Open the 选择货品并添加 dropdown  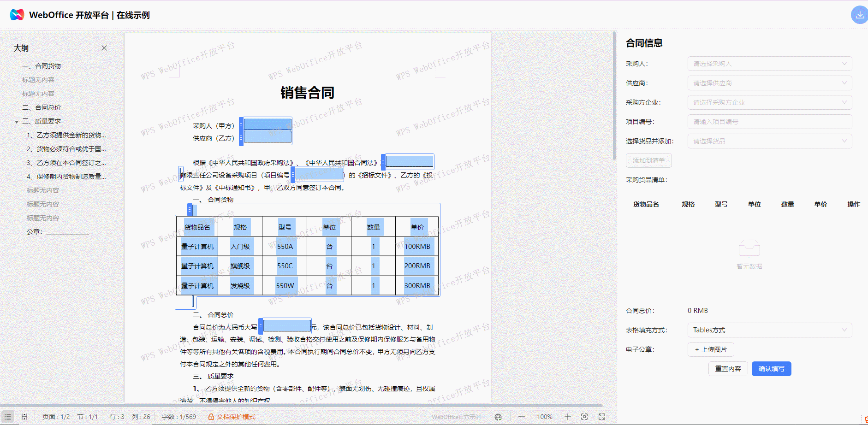coord(769,141)
